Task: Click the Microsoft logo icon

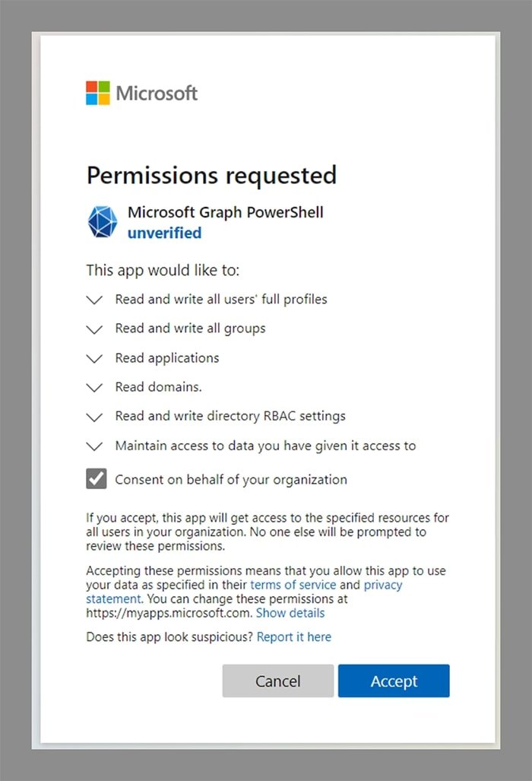Action: click(98, 93)
